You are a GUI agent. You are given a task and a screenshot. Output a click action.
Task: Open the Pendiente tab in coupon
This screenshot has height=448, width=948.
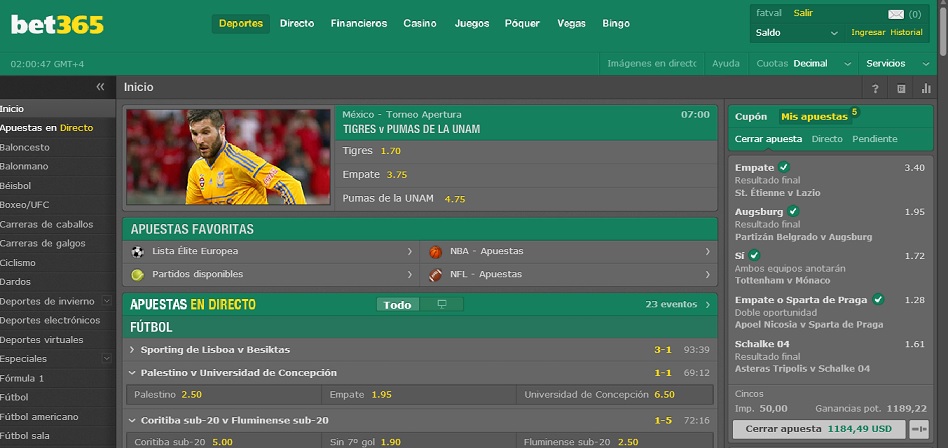tap(874, 139)
